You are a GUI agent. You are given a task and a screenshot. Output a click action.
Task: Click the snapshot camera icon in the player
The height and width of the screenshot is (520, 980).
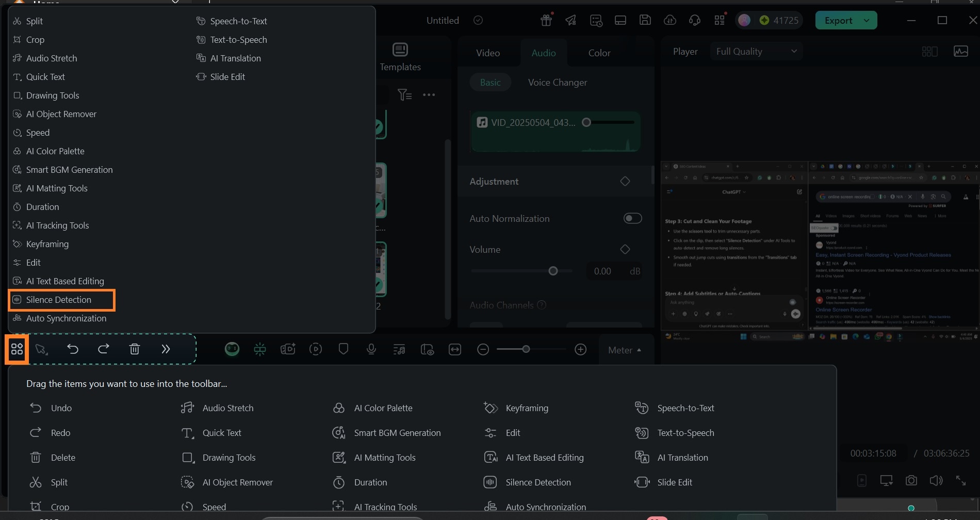click(x=911, y=480)
